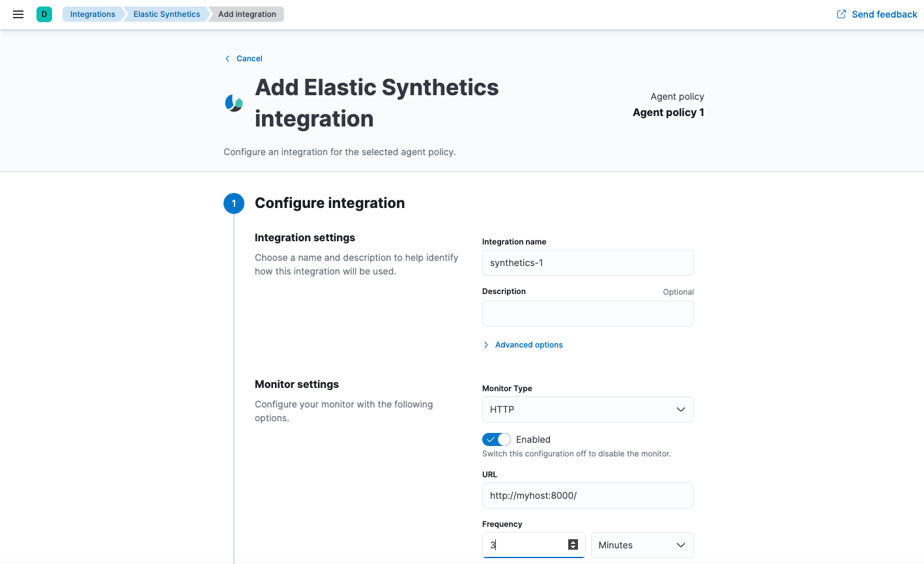Open the Monitor Type dropdown showing HTTP
Image resolution: width=924 pixels, height=564 pixels.
[x=586, y=409]
